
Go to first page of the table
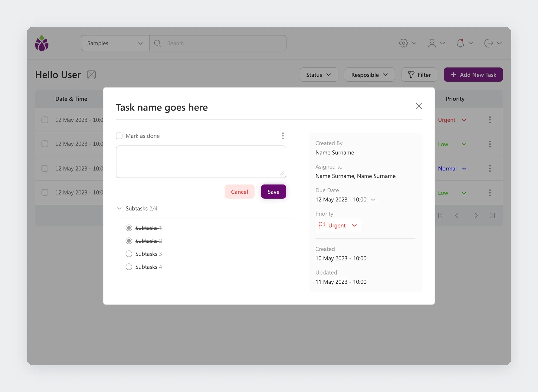click(x=441, y=215)
